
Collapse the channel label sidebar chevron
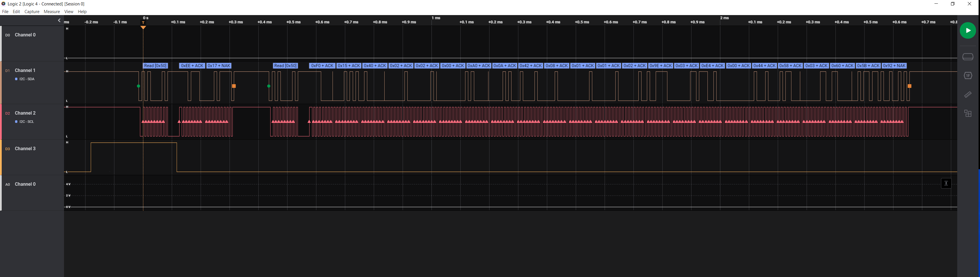[x=59, y=20]
